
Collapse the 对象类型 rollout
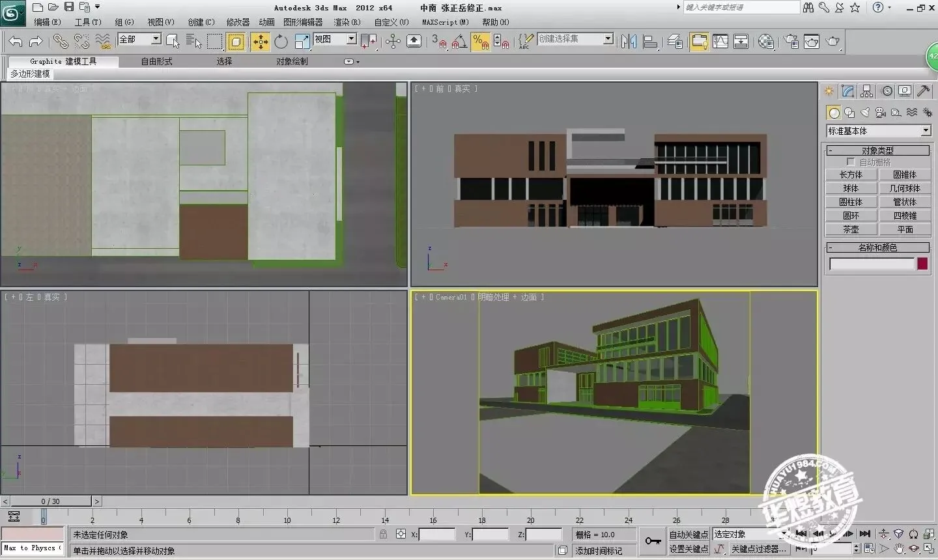[877, 150]
